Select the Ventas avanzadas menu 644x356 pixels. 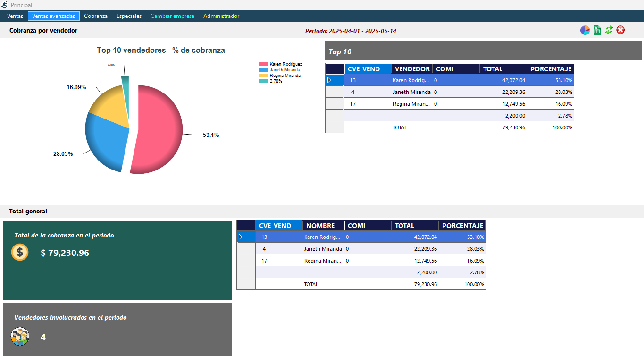pos(53,16)
